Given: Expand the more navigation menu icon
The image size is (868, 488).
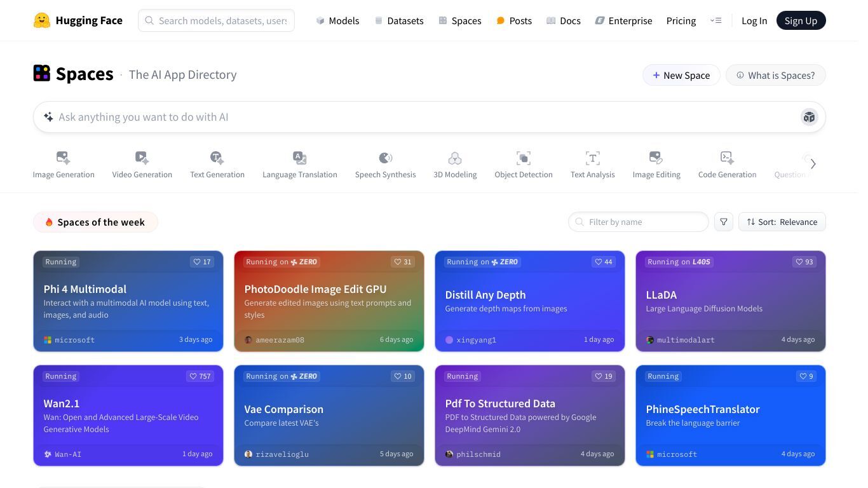Looking at the screenshot, I should pos(716,20).
